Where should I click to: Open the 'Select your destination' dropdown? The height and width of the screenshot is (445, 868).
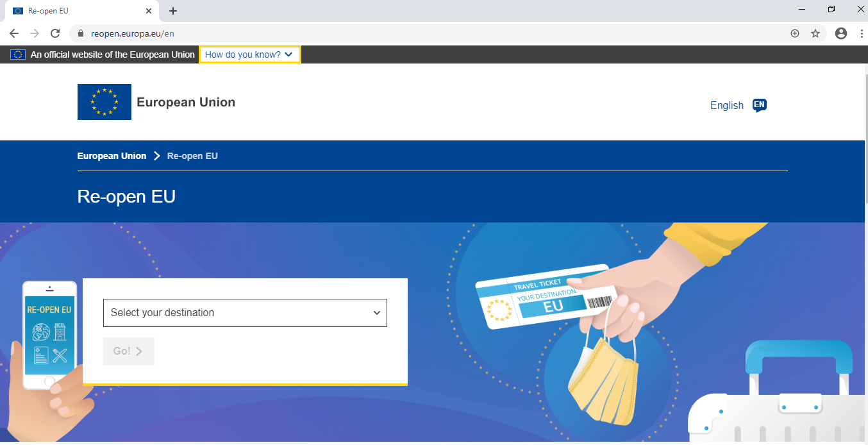245,313
